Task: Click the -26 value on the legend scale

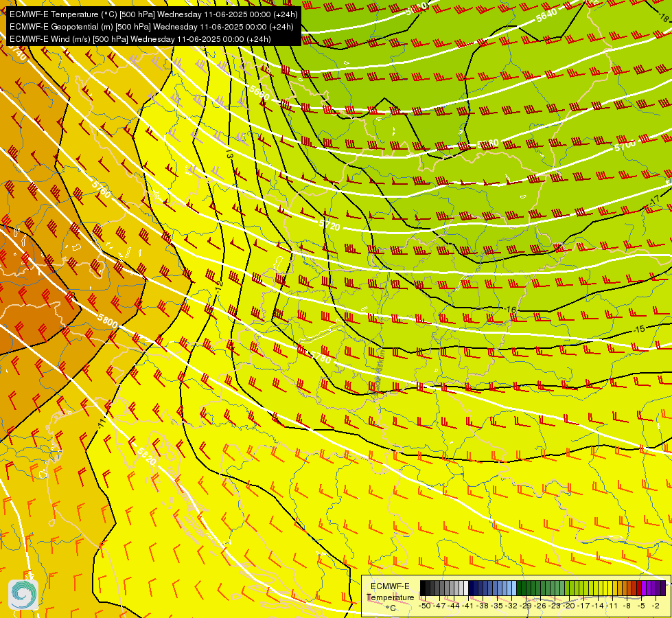Action: (541, 606)
